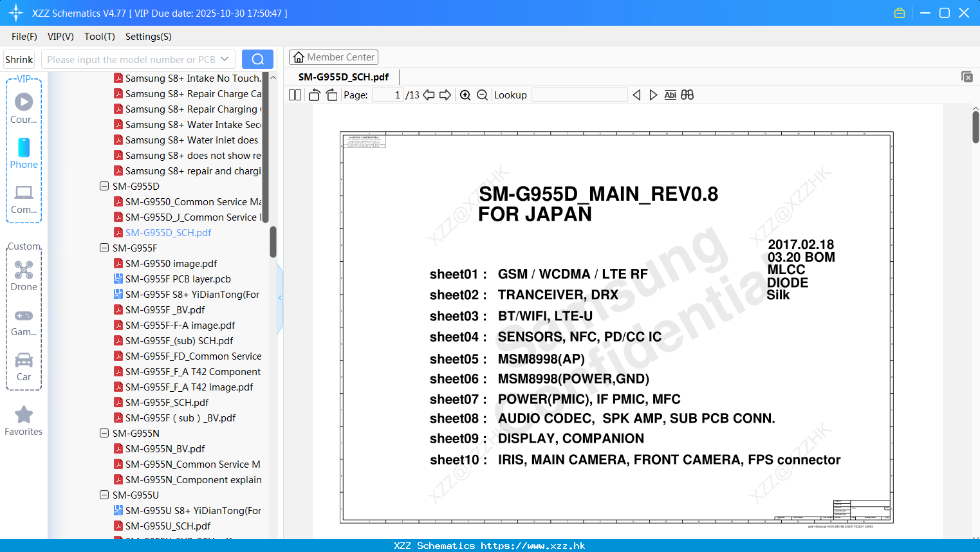Open Samsung S8+ Water inlet does file
Image resolution: width=980 pixels, height=552 pixels.
(191, 140)
